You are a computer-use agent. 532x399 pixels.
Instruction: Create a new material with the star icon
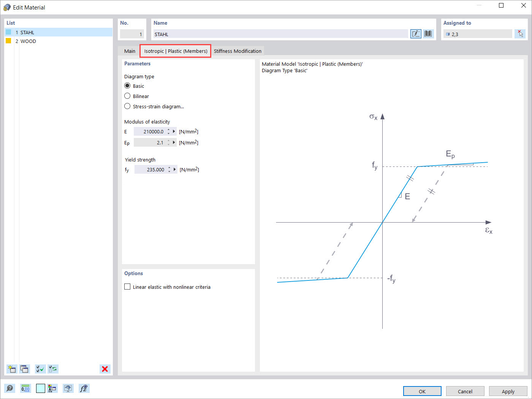(x=12, y=369)
